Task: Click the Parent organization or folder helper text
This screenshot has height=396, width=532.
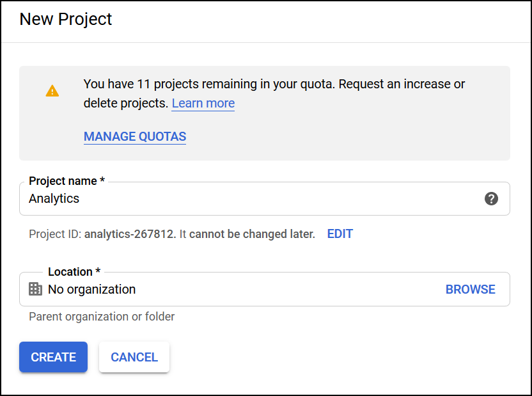Action: 101,317
